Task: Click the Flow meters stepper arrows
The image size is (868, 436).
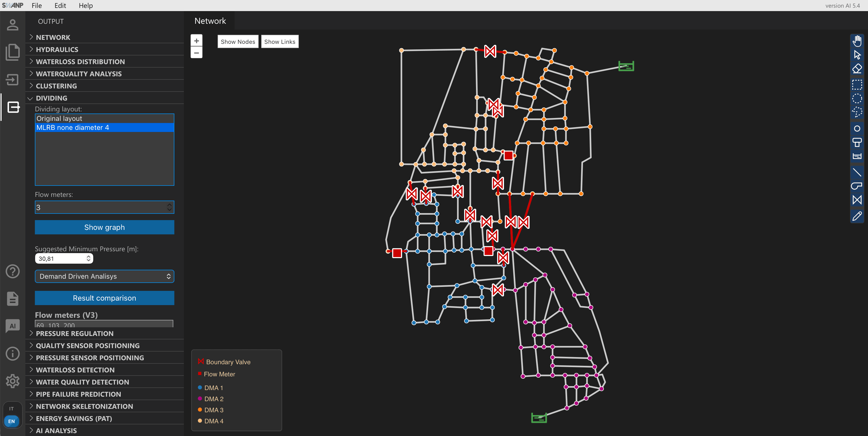Action: tap(170, 207)
